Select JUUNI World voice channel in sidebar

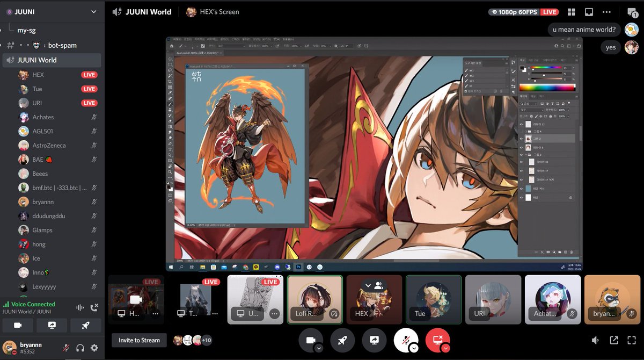pos(52,60)
